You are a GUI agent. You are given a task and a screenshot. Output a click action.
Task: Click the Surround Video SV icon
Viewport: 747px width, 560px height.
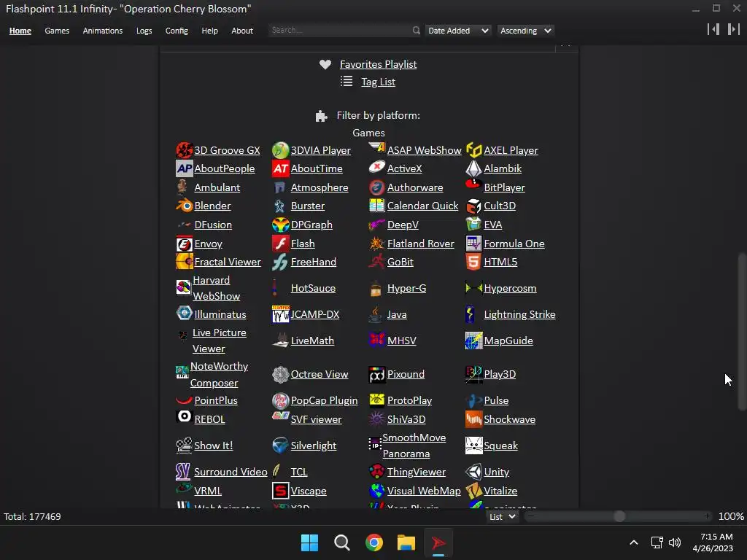tap(183, 472)
